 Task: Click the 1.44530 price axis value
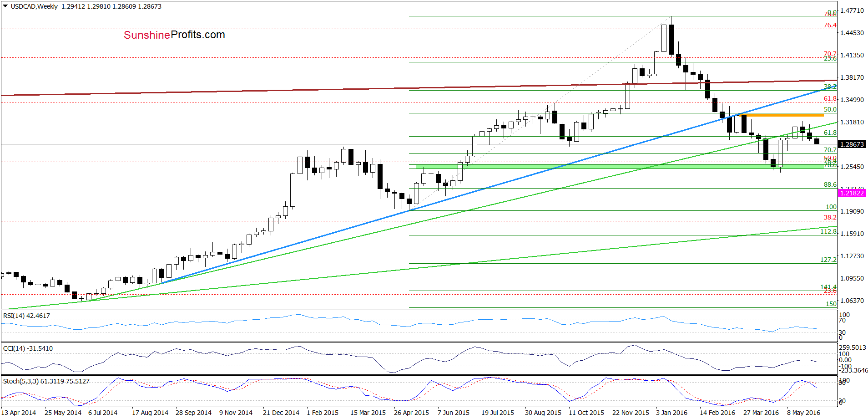click(x=852, y=33)
